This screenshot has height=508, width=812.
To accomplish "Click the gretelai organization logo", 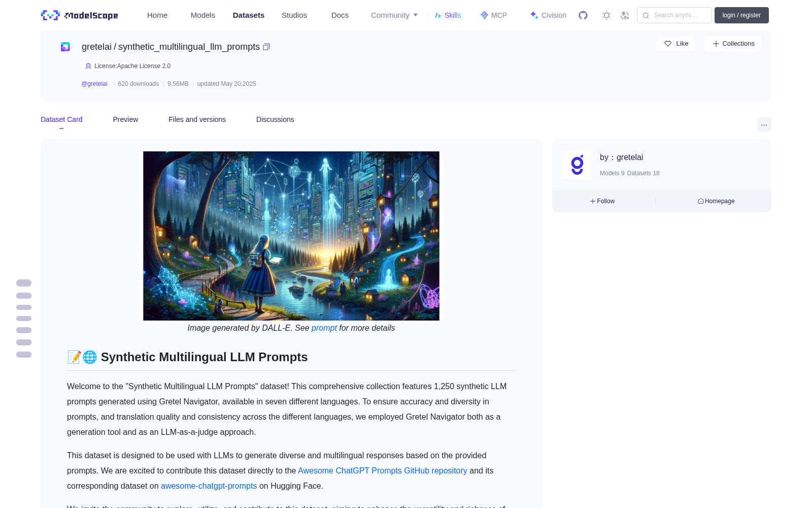I will click(578, 165).
